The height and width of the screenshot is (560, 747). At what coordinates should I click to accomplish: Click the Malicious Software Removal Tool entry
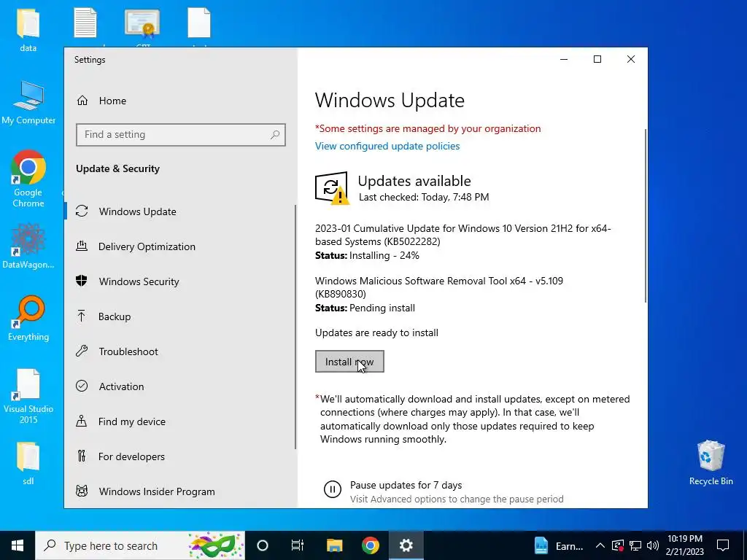tap(438, 287)
